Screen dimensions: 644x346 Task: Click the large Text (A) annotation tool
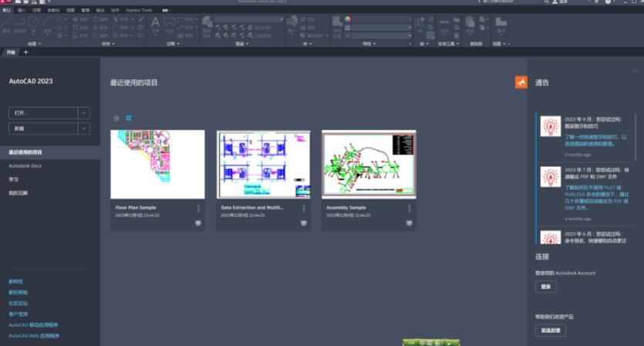[155, 24]
